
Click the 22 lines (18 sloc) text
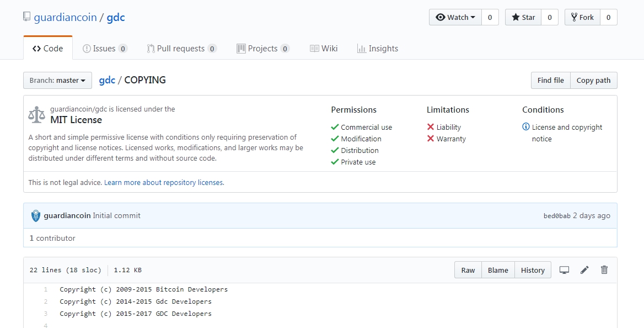click(65, 270)
